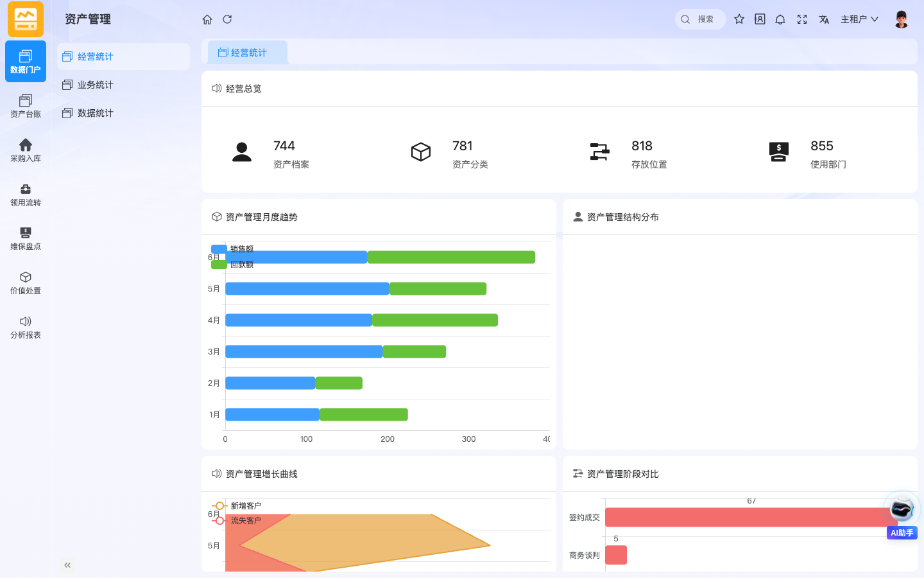Image resolution: width=924 pixels, height=578 pixels.
Task: Toggle 回款额 legend in monthly trend chart
Action: (x=232, y=264)
